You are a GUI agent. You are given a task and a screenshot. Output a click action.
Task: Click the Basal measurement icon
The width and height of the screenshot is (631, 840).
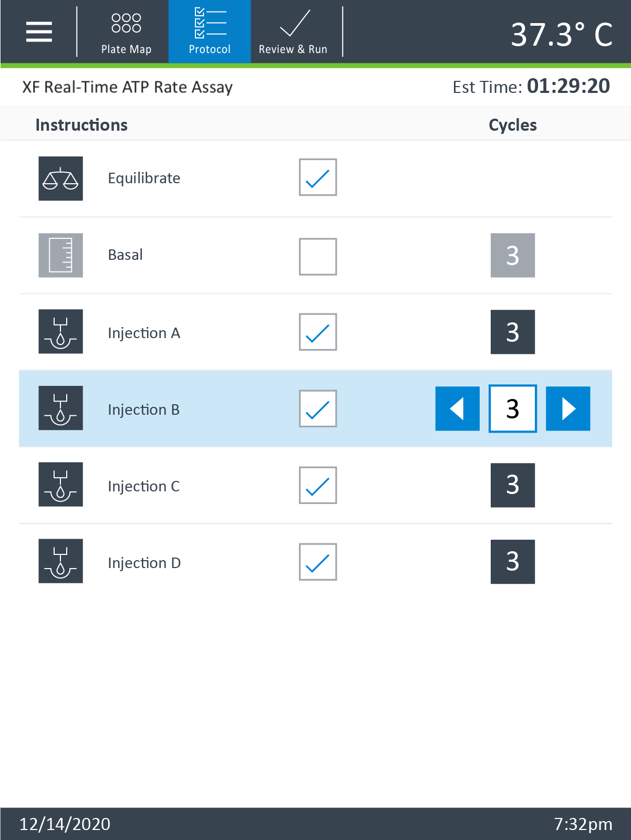tap(60, 255)
